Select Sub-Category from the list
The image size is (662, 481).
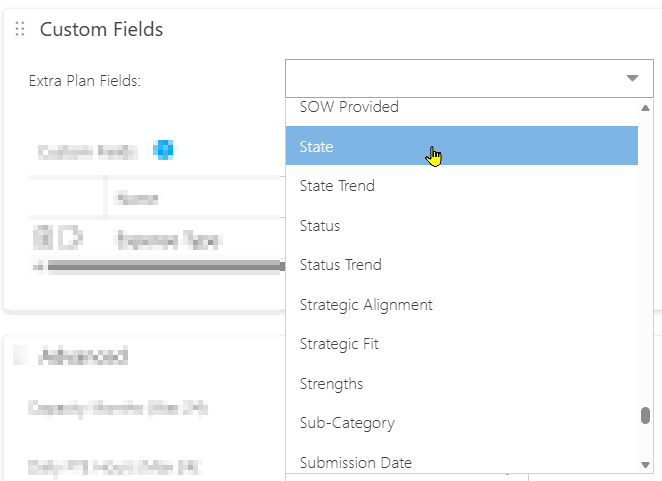click(x=347, y=423)
